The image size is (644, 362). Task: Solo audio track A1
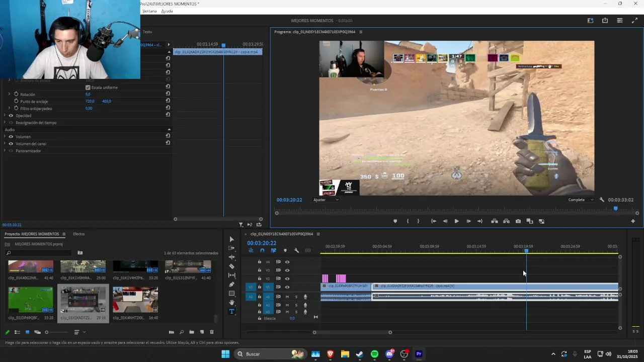click(296, 297)
